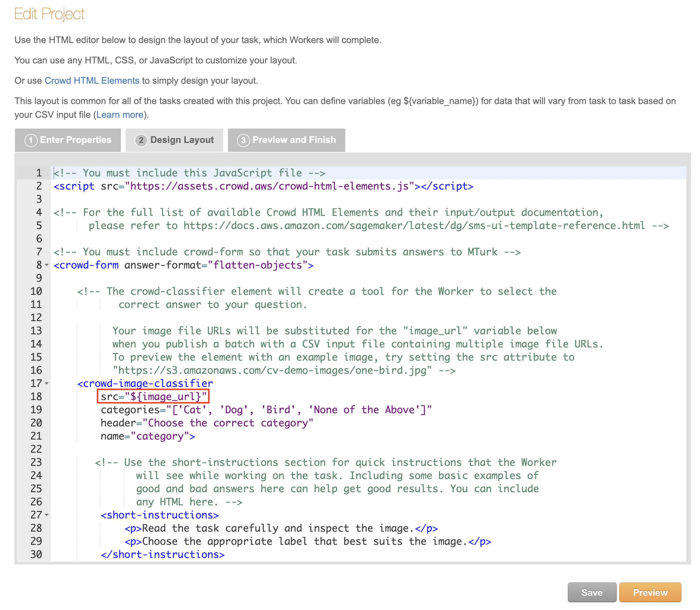Viewport: 700px width, 610px height.
Task: Click the step 3 circle icon
Action: tap(243, 140)
